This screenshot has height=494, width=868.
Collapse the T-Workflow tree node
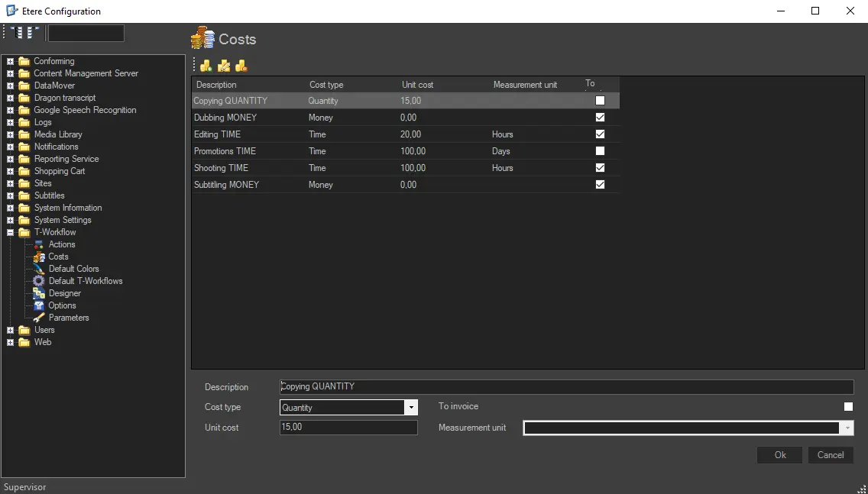(x=10, y=232)
